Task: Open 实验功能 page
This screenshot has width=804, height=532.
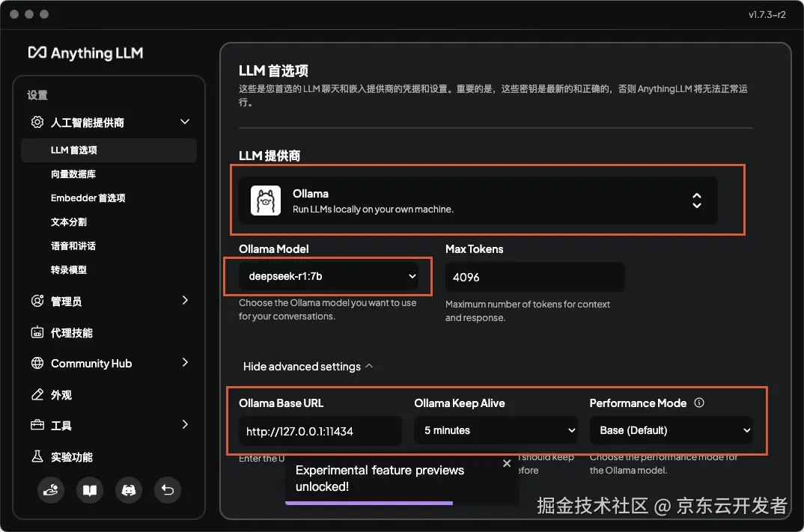Action: tap(71, 456)
